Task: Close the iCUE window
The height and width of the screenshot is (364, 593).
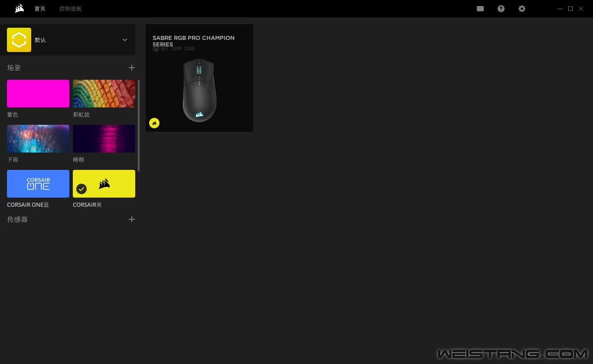Action: 581,9
